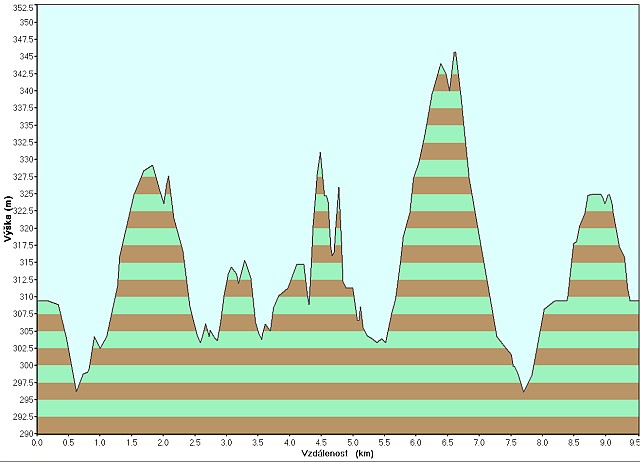Viewport: 640px width, 462px height.
Task: Click the 0.0 tick label on distance axis
Action: pos(37,442)
